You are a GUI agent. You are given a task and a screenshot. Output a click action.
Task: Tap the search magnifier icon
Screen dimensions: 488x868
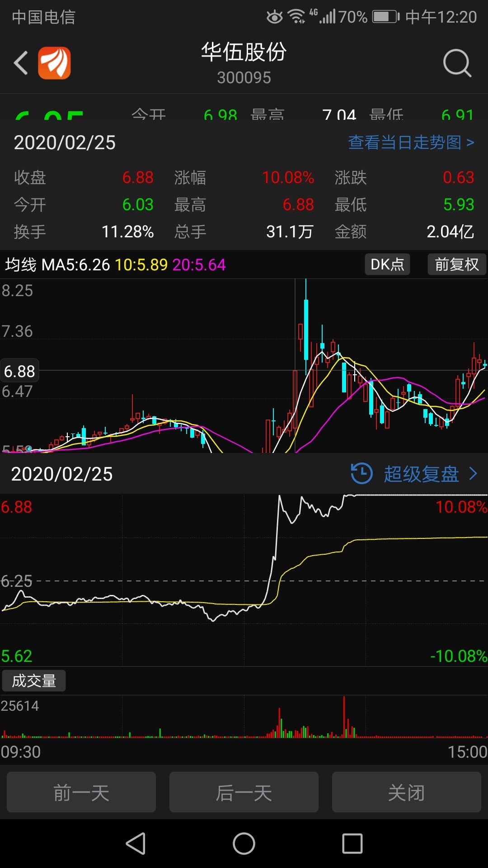click(457, 63)
